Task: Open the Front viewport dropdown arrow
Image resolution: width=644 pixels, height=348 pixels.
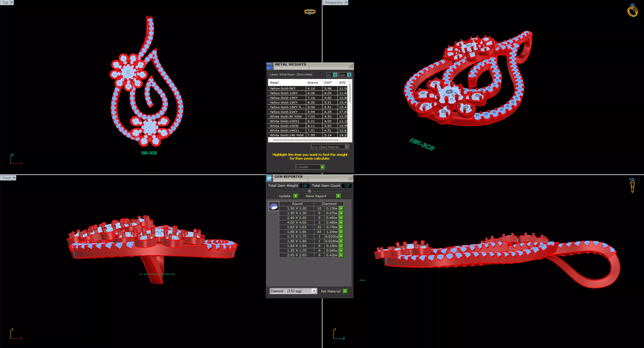Action: point(14,178)
